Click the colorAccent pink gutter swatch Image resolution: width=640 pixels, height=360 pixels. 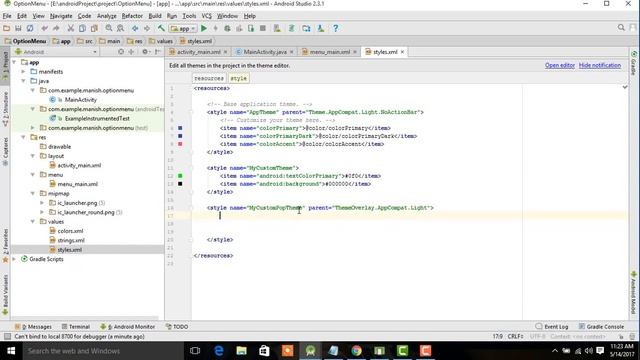180,144
